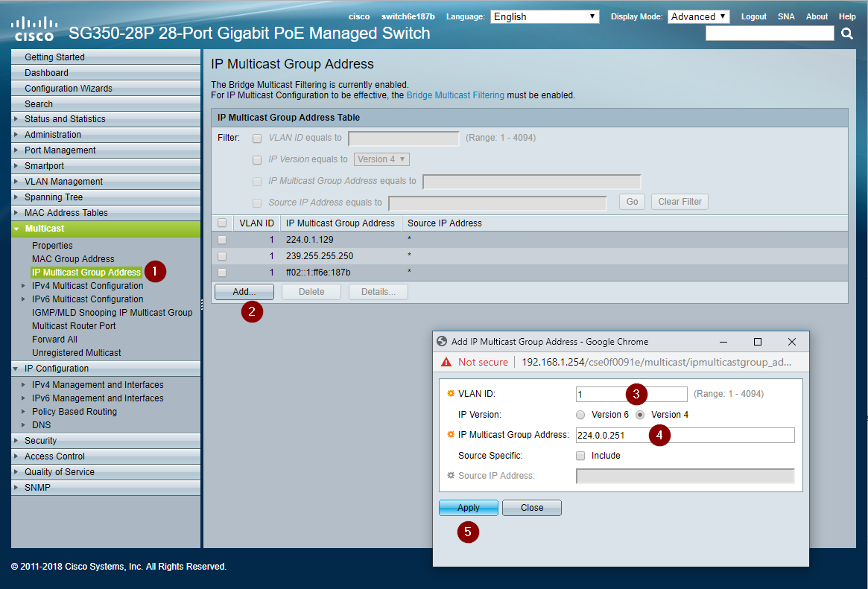
Task: Tick the Source IP Address filter checkbox
Action: [x=257, y=203]
